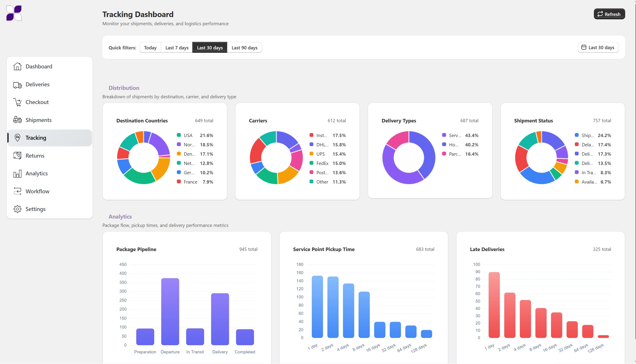636x364 pixels.
Task: Click the Tracking Dashboard title
Action: click(x=138, y=14)
